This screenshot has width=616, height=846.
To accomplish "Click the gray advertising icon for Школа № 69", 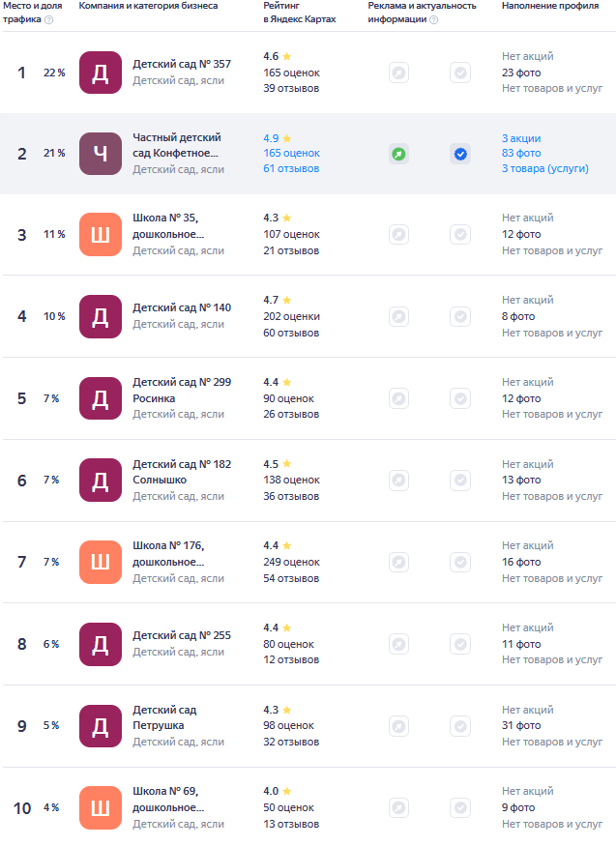I will pos(398,807).
